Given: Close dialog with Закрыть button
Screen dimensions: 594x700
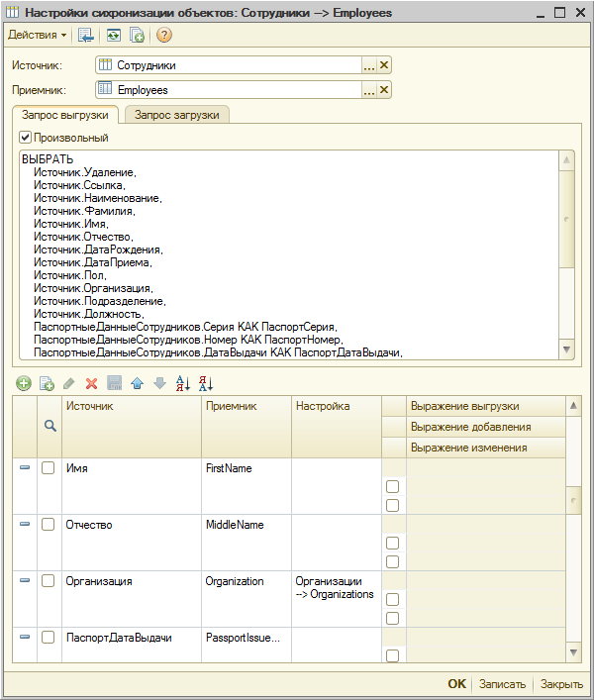Looking at the screenshot, I should 561,684.
